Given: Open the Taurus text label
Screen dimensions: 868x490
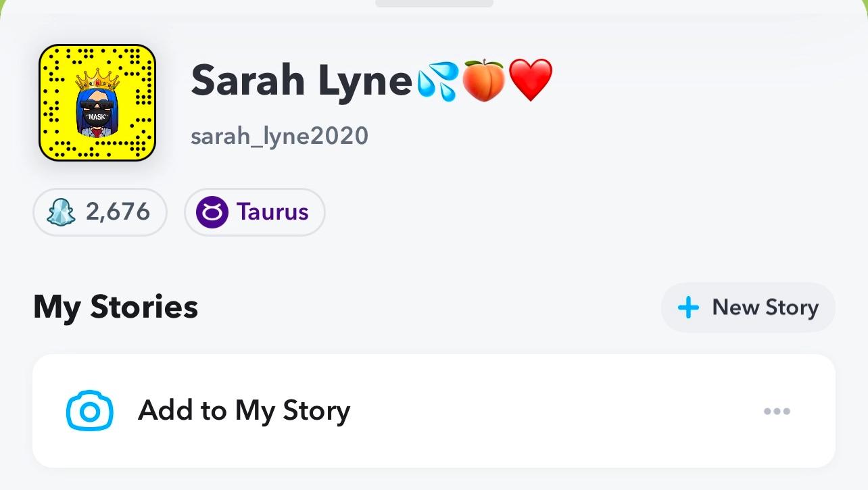Looking at the screenshot, I should point(272,212).
